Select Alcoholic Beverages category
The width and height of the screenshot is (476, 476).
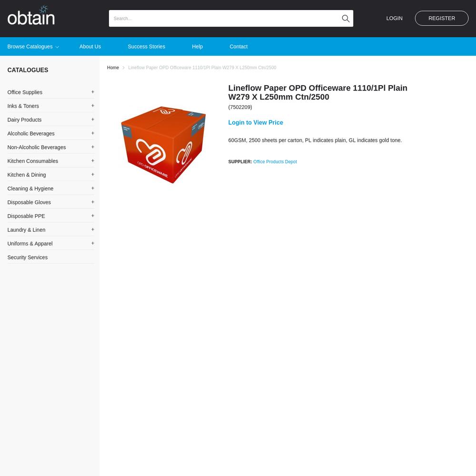click(31, 134)
